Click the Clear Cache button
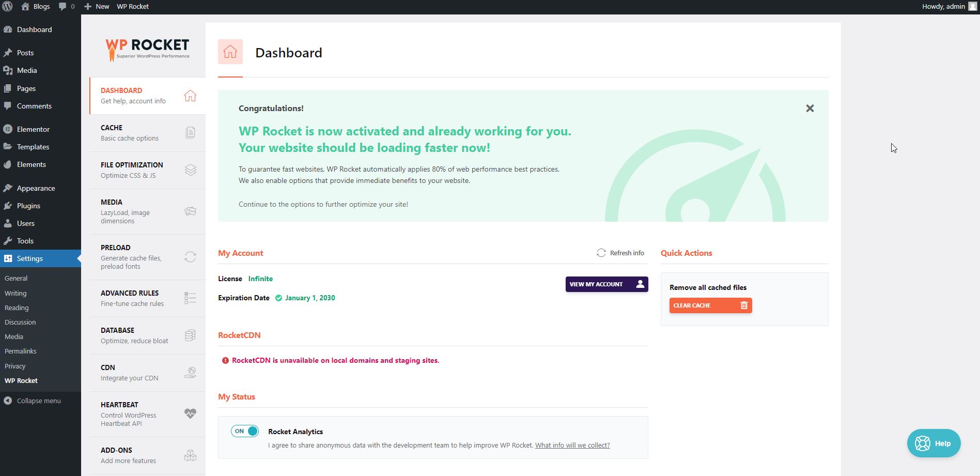Screen dimensions: 980x476 click(710, 305)
